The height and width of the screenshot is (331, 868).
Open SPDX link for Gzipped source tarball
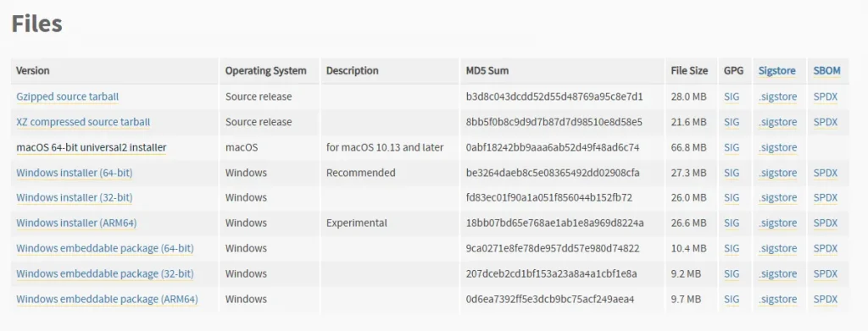tap(826, 97)
